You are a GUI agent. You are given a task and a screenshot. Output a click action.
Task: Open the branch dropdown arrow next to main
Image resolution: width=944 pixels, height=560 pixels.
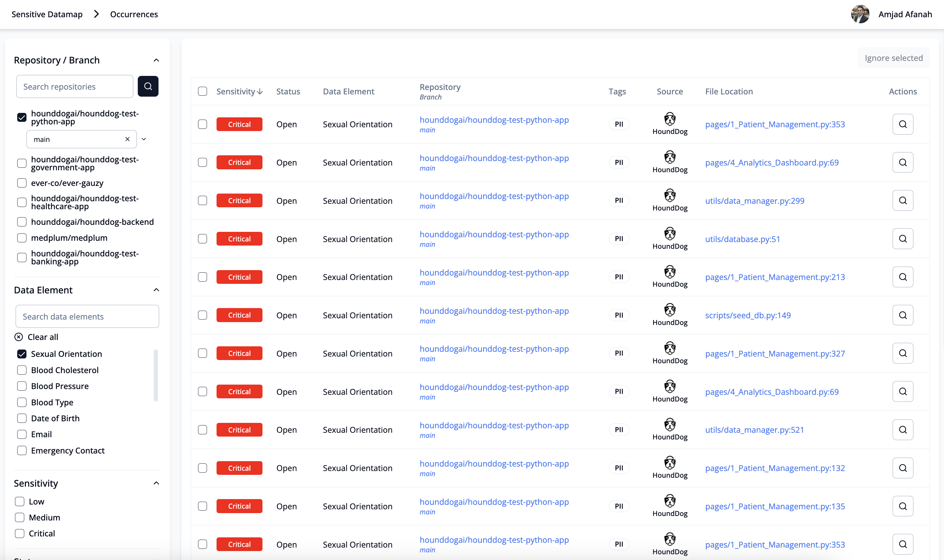(x=144, y=139)
